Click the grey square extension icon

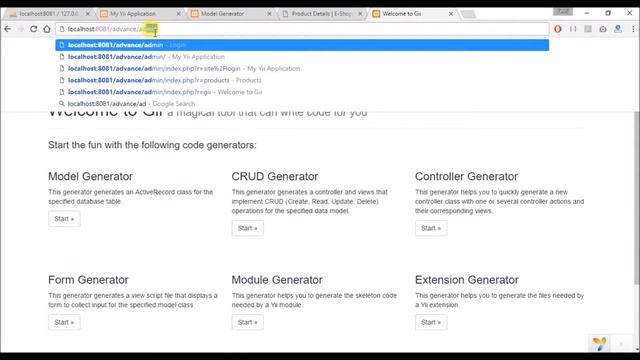(x=588, y=29)
